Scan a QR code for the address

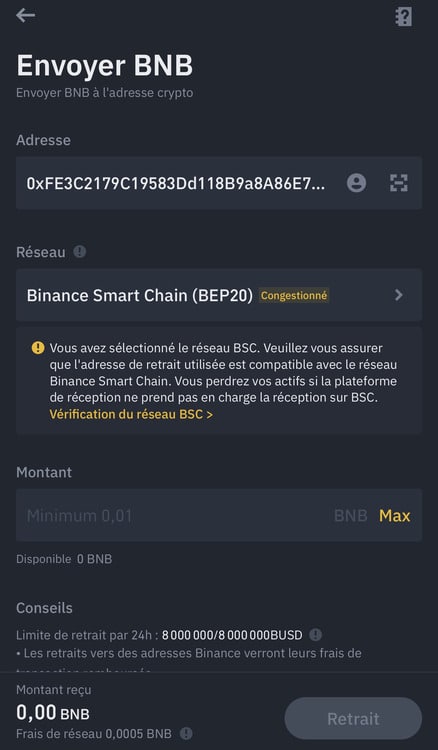(398, 183)
